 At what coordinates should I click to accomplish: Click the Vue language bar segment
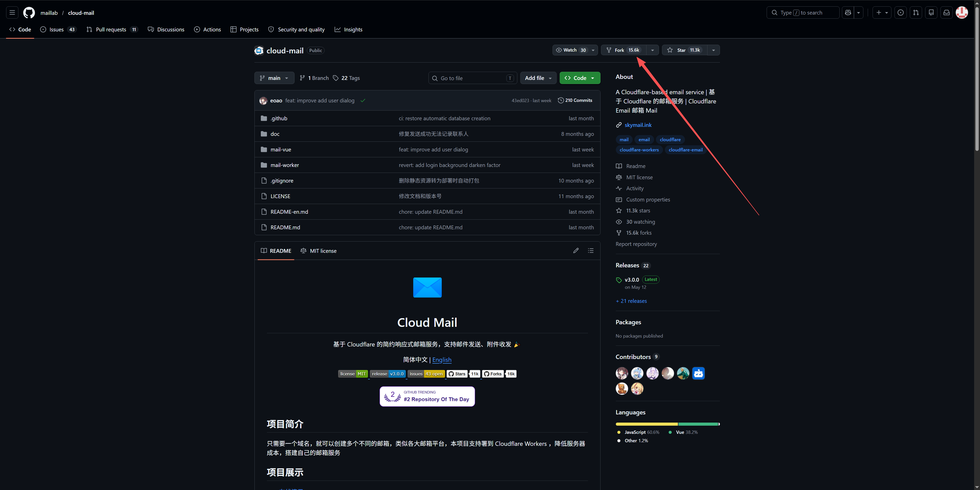[698, 424]
